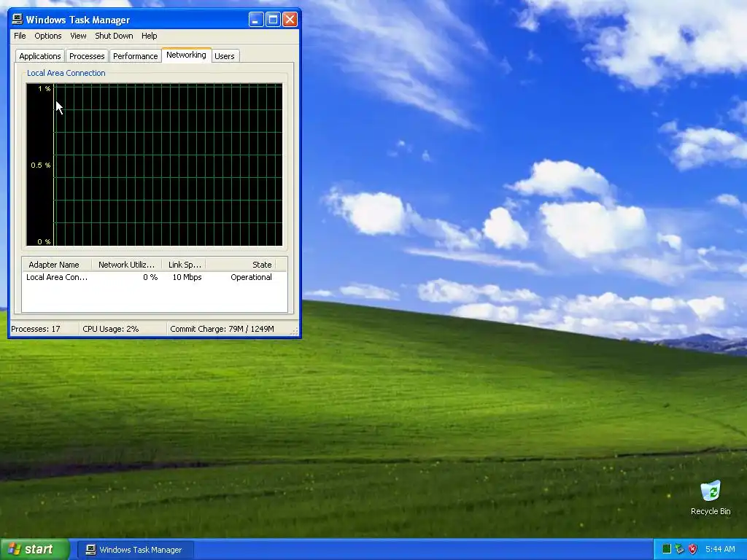This screenshot has width=747, height=560.
Task: Click the red Security Center shield tray icon
Action: pos(693,550)
